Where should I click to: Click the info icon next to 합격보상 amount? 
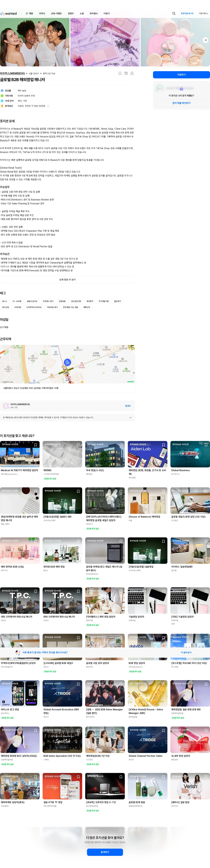click(x=48, y=106)
